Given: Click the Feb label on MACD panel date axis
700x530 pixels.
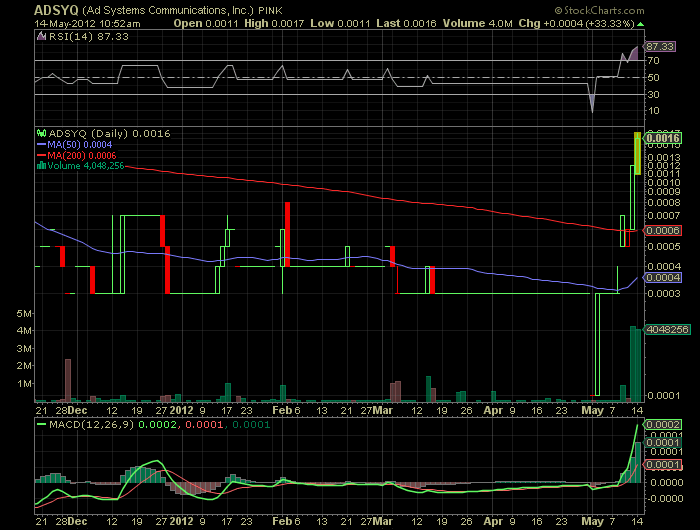Looking at the screenshot, I should tap(283, 521).
